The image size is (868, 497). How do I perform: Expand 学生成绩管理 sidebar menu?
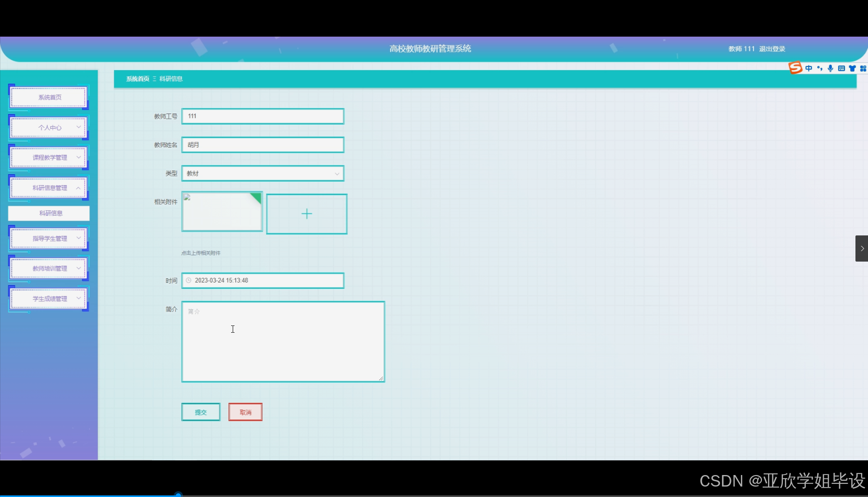[49, 299]
